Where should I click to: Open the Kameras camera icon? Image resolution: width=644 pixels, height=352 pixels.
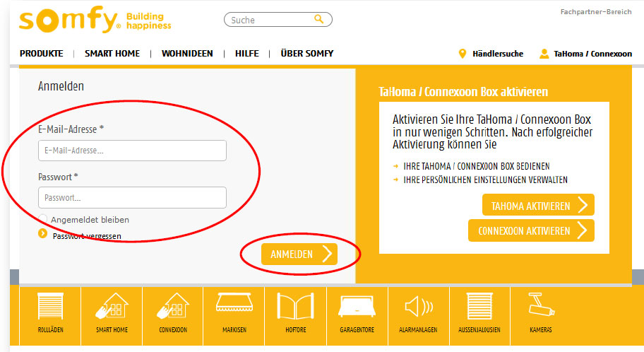pos(541,305)
